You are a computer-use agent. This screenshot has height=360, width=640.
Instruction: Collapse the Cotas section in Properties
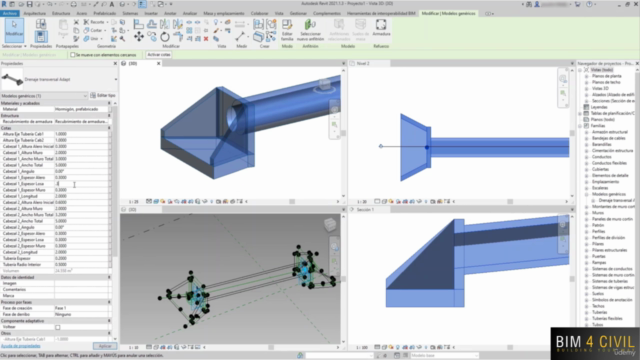109,128
